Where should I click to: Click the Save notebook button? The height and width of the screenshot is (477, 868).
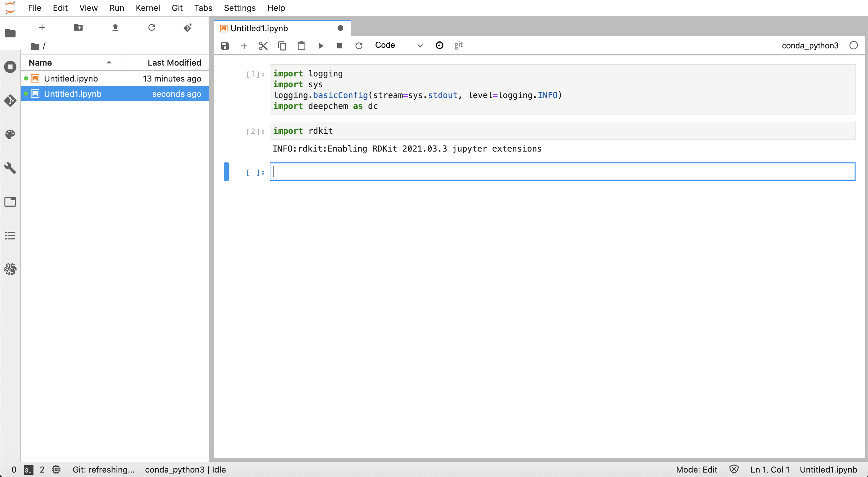225,45
